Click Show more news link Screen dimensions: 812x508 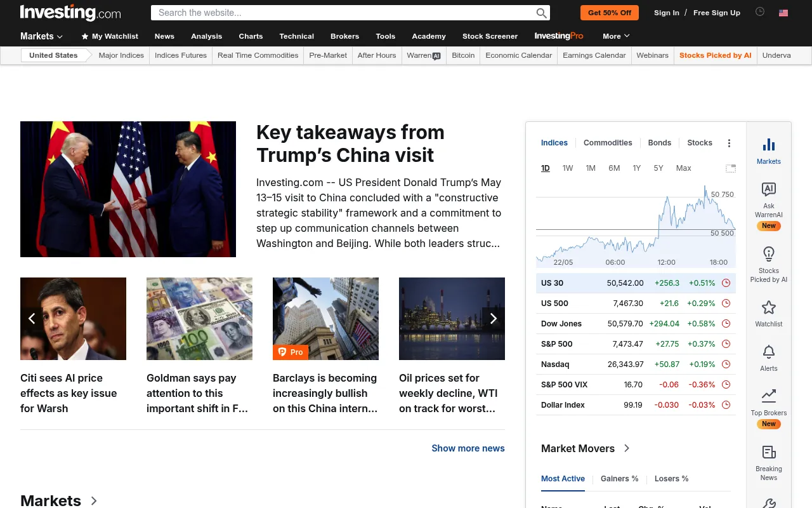(468, 448)
